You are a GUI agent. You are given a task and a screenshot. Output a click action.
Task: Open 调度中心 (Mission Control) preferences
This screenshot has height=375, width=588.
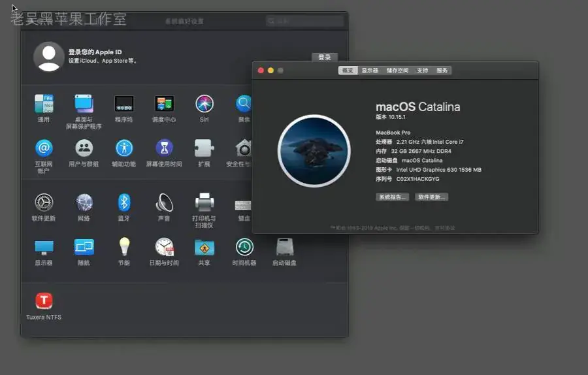coord(164,104)
